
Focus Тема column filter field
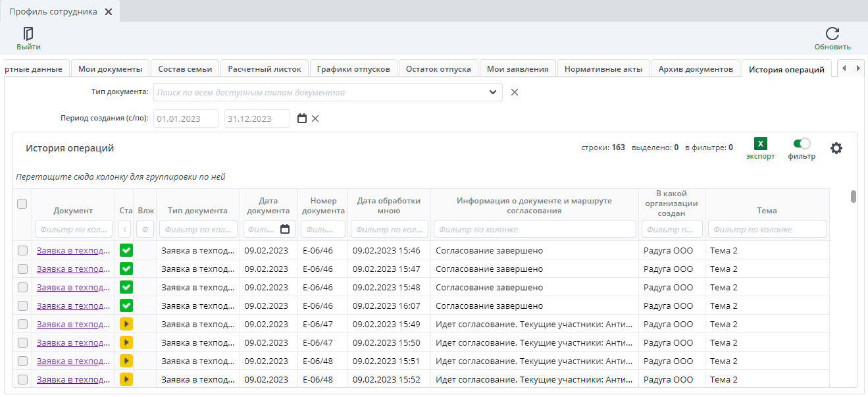click(x=767, y=229)
